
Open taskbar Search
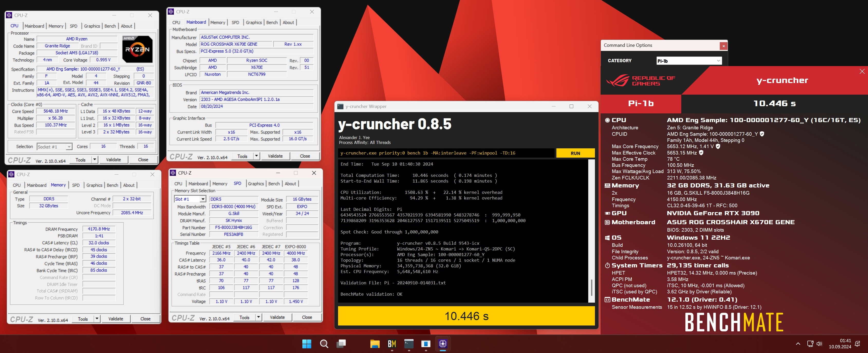click(x=324, y=343)
